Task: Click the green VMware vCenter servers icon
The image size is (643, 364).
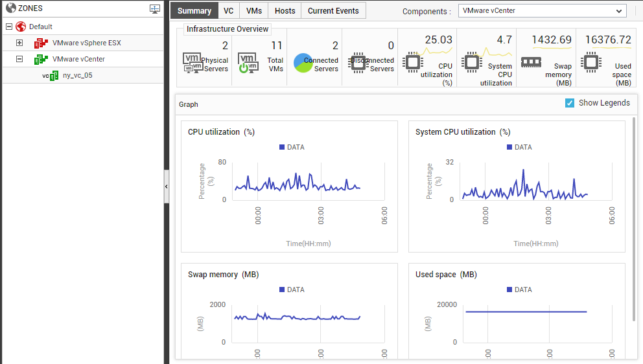Action: [x=41, y=59]
